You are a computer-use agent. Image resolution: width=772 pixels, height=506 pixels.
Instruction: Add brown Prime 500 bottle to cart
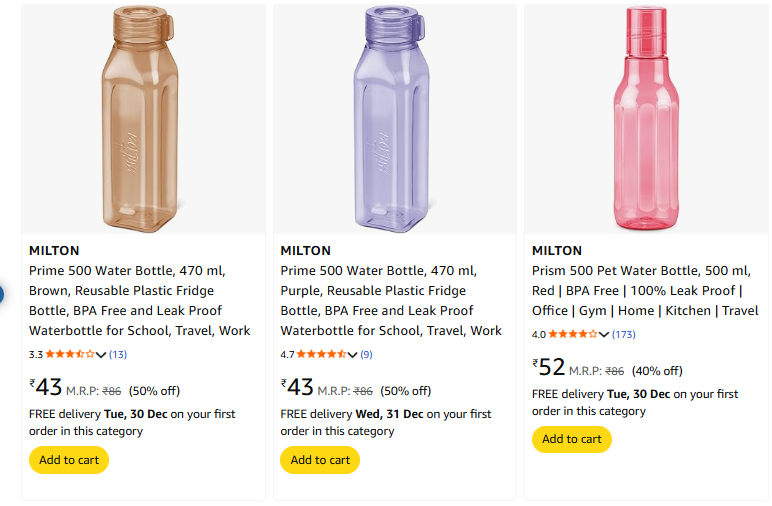tap(69, 460)
